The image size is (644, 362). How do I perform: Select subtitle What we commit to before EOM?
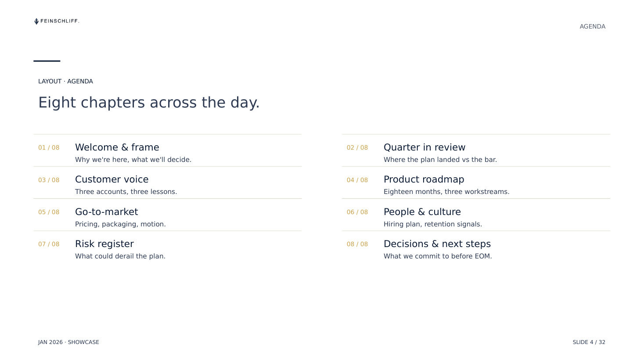(438, 256)
